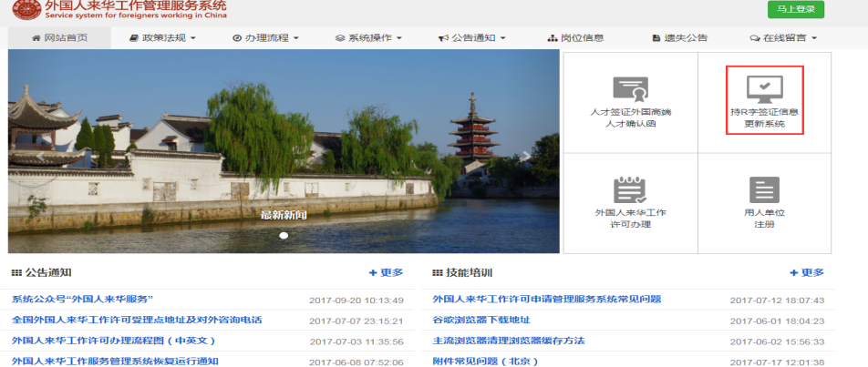Open 主流浏览器清理浏览器缓存方法 link
Screen dimensions: 868x367
[x=508, y=341]
